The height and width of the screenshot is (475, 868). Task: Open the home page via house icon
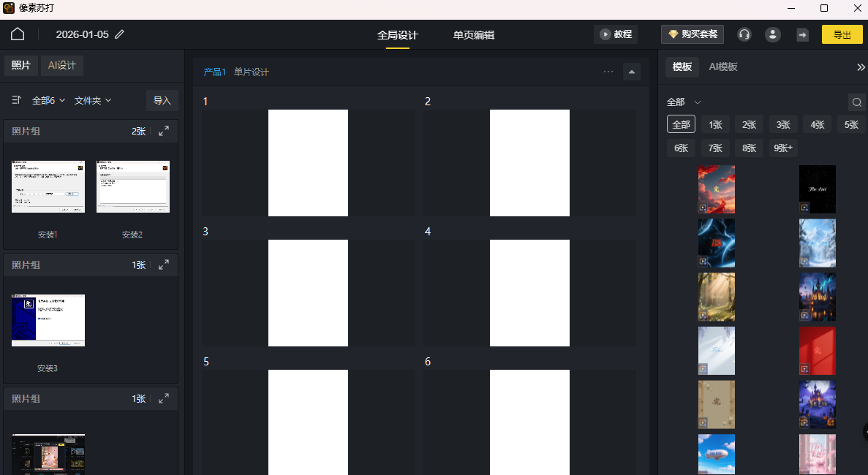(17, 34)
